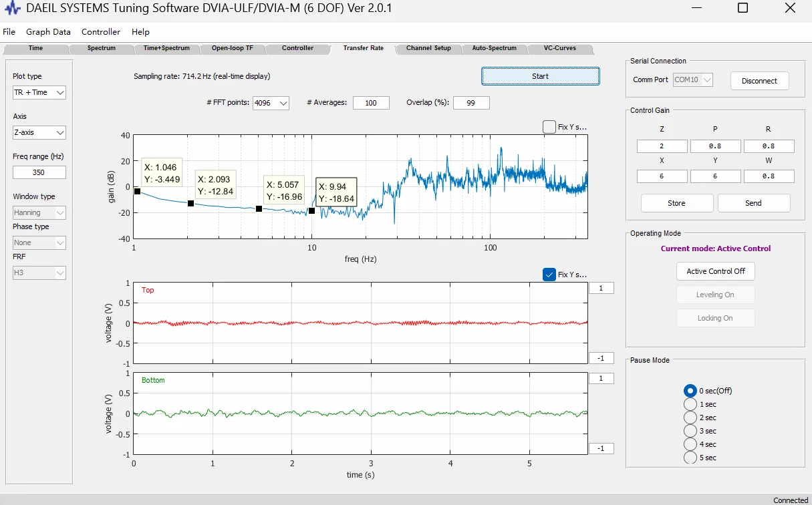Open the Comm Port COM10 dropdown

pos(693,79)
